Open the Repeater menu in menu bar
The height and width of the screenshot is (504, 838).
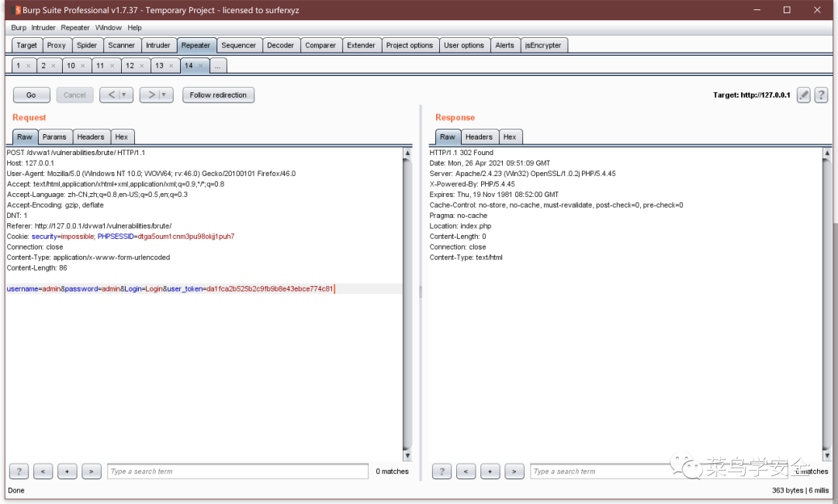[x=75, y=28]
